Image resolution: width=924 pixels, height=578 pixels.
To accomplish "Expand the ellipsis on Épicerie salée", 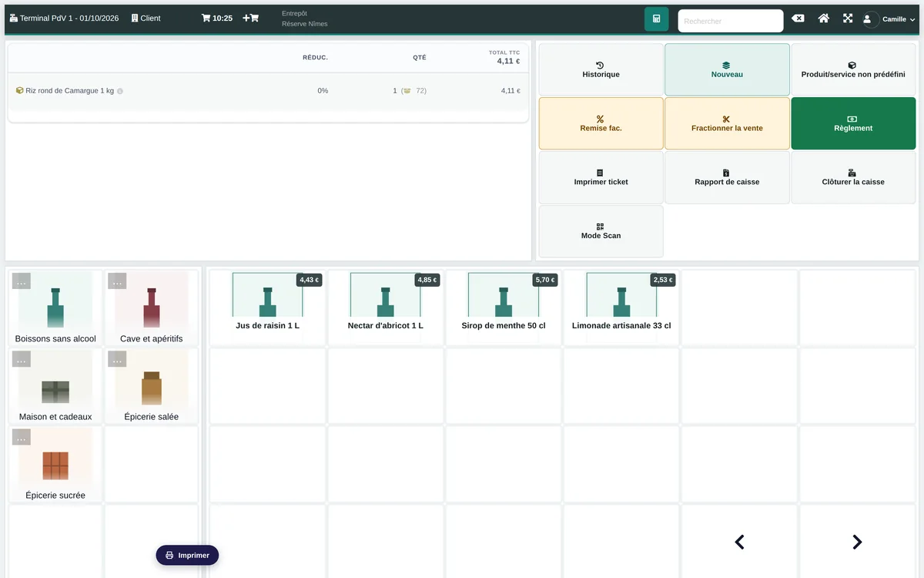I will [117, 359].
